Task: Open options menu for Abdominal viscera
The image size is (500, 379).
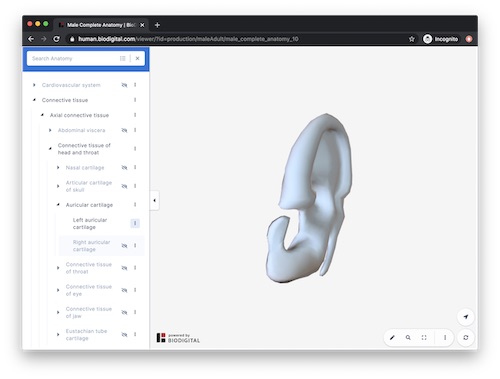Action: click(135, 130)
